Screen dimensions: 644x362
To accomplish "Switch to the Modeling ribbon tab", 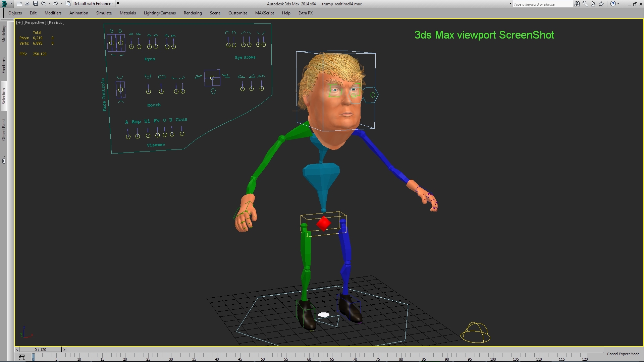I will pos(4,34).
